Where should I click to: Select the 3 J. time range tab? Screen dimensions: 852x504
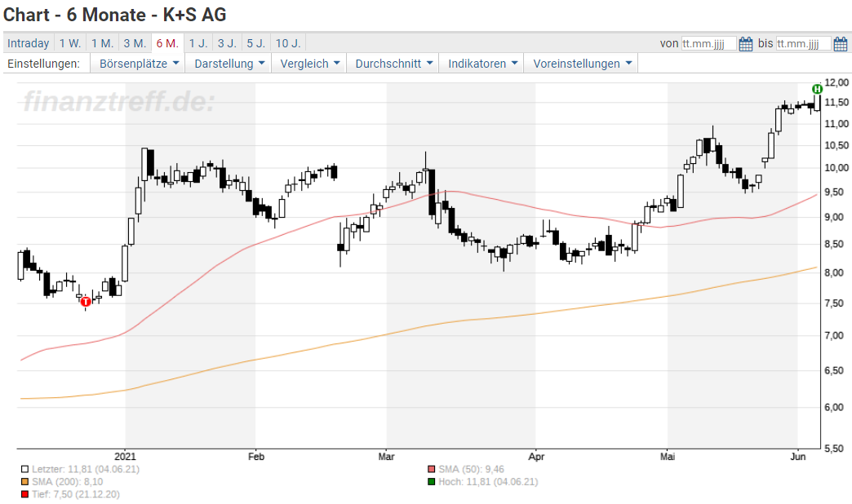click(227, 43)
